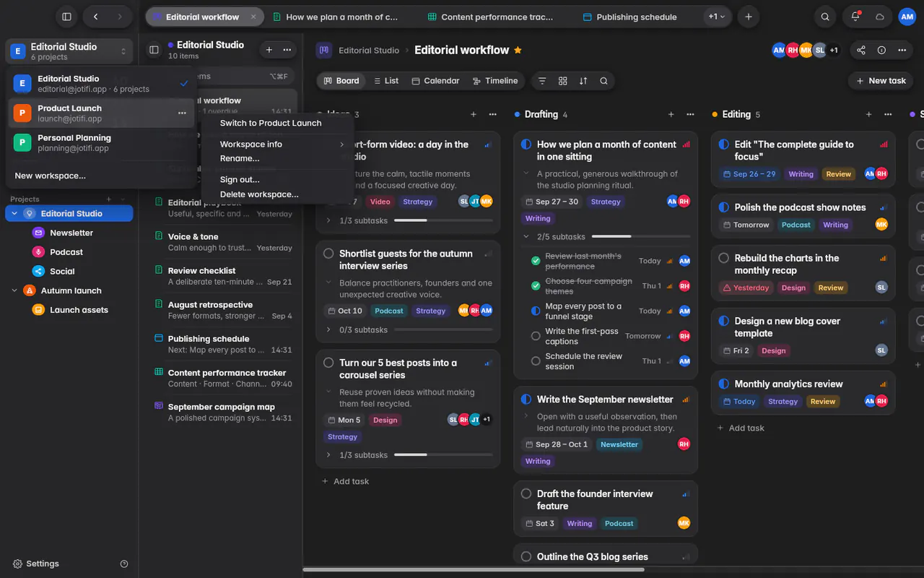Viewport: 924px width, 578px height.
Task: Collapse the Autumn launch project tree
Action: (14, 290)
